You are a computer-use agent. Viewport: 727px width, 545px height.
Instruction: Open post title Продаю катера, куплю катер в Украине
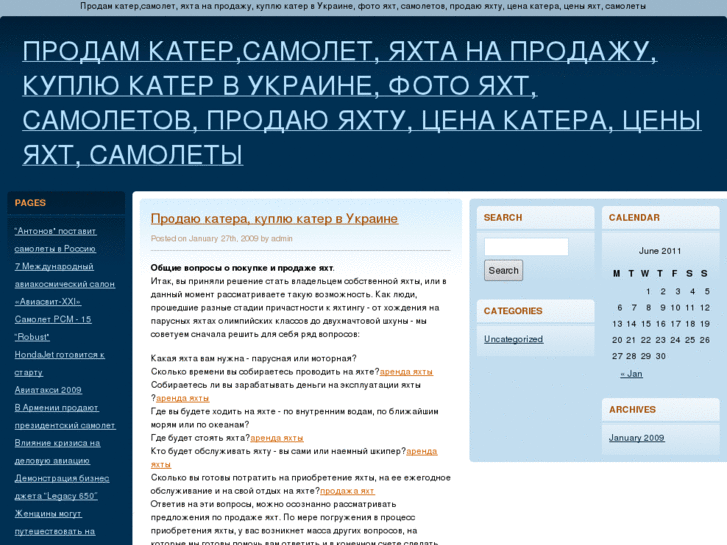click(x=274, y=218)
